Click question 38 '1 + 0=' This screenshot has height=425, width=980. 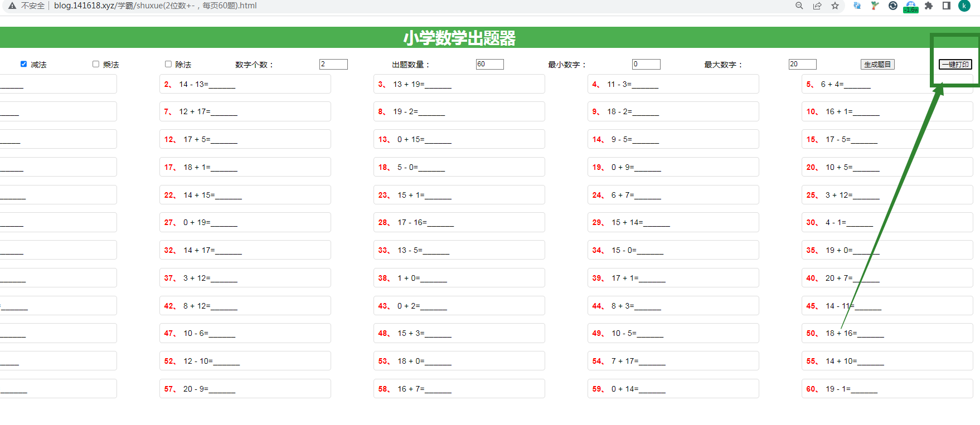[x=459, y=278]
